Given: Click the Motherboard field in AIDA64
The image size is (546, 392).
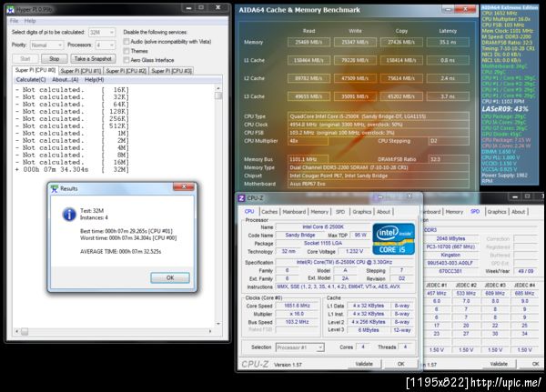Looking at the screenshot, I should [379, 184].
